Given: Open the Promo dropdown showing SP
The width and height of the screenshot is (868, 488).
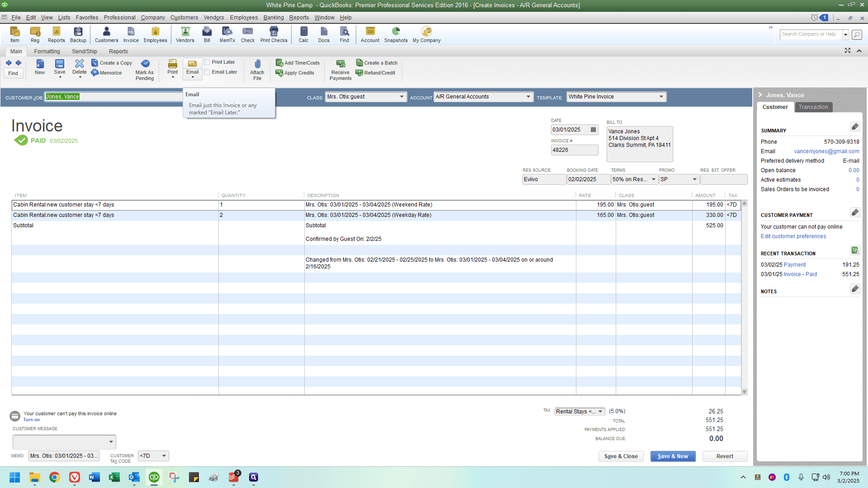Looking at the screenshot, I should [x=695, y=179].
